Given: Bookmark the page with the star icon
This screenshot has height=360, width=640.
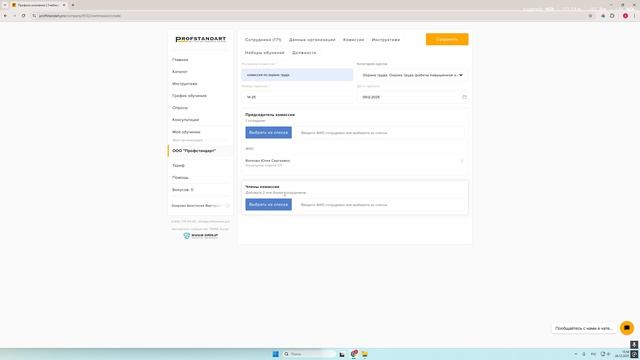Looking at the screenshot, I should click(x=590, y=16).
